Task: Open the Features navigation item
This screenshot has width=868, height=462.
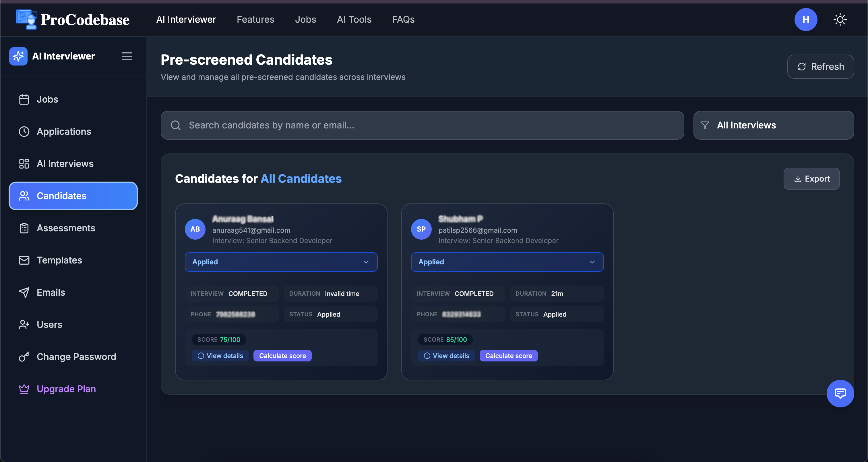Action: [x=255, y=19]
